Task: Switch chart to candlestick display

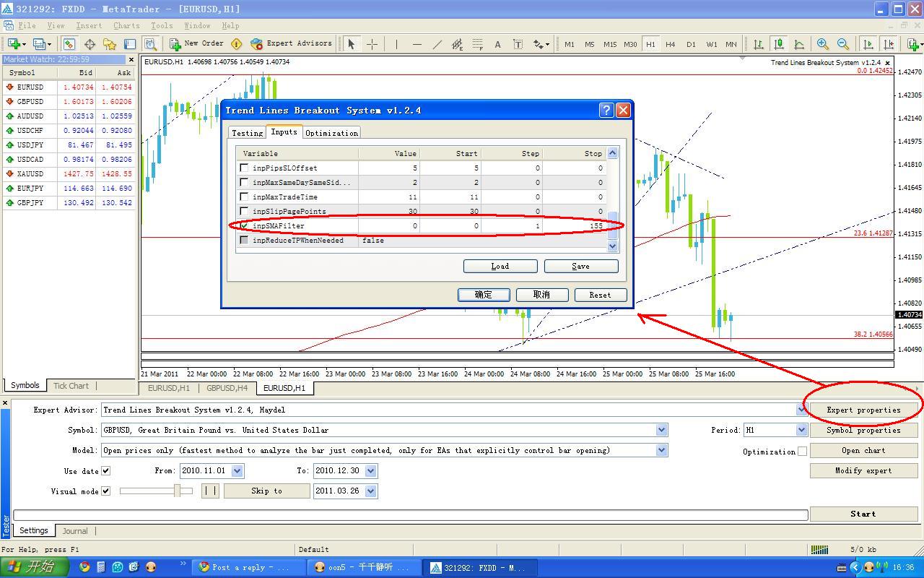Action: click(x=779, y=44)
